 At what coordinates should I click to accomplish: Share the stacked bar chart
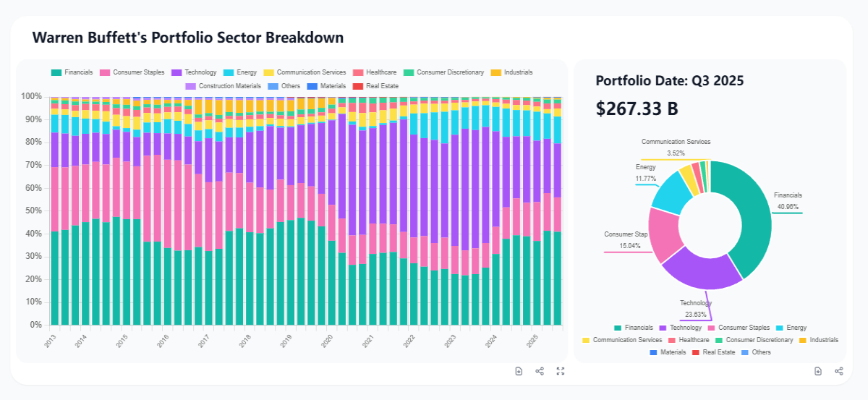pyautogui.click(x=540, y=371)
